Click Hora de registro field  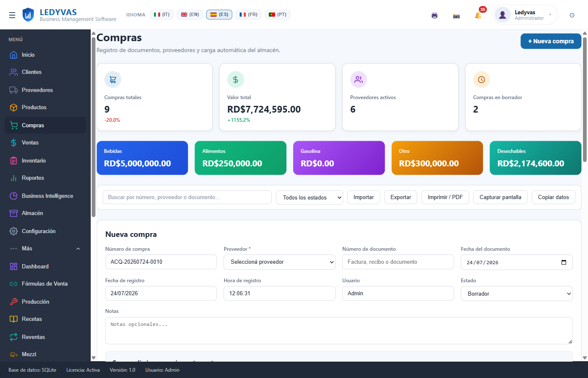pyautogui.click(x=280, y=293)
